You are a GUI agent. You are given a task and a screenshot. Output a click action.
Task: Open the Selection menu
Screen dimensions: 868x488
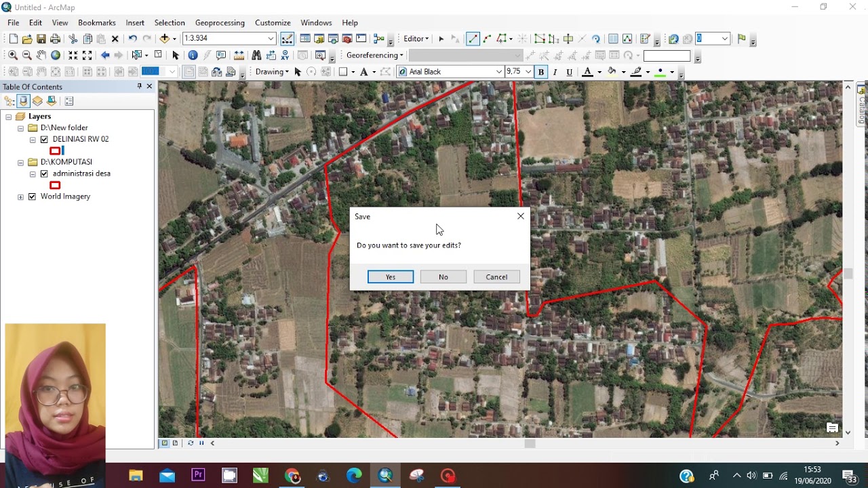coord(170,23)
